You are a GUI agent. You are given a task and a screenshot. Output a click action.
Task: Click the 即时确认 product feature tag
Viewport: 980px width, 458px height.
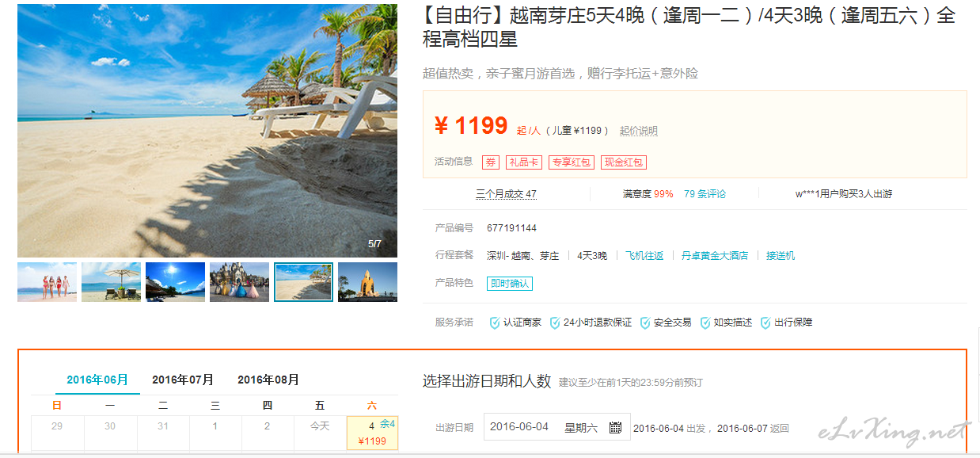coord(510,284)
